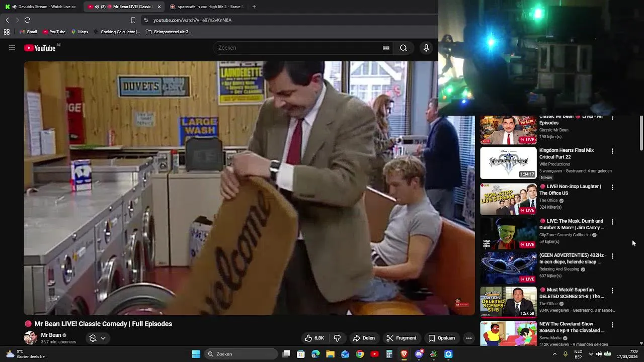Open Gmail bookmark

coord(28,32)
